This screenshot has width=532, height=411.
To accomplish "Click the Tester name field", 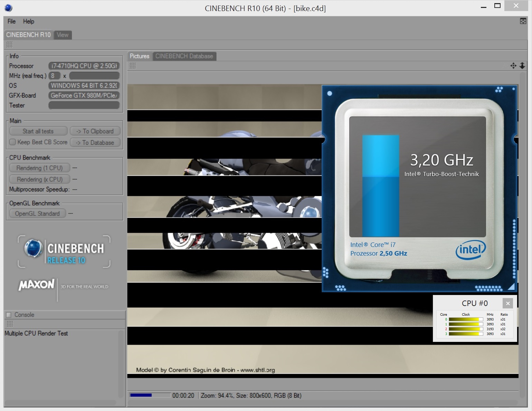I will pyautogui.click(x=84, y=105).
